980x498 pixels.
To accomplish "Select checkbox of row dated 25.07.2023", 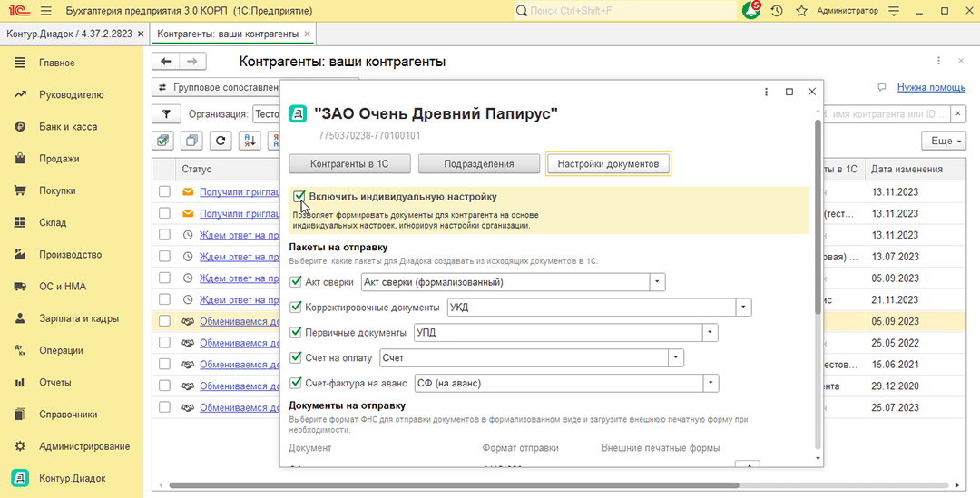I will 164,407.
